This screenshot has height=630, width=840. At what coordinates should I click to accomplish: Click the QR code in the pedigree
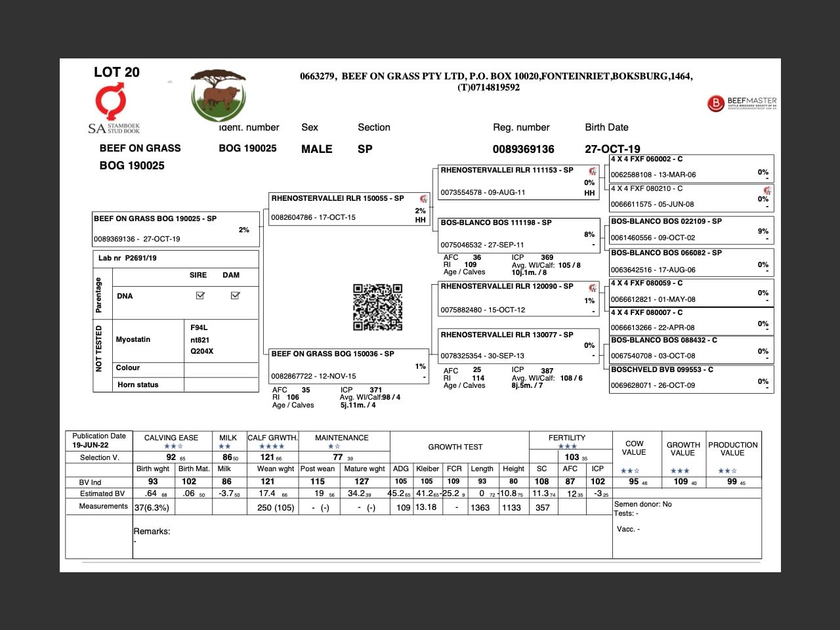tap(377, 307)
